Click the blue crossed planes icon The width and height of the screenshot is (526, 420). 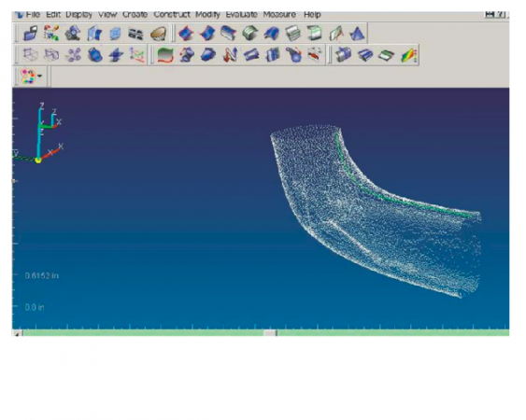click(x=116, y=55)
